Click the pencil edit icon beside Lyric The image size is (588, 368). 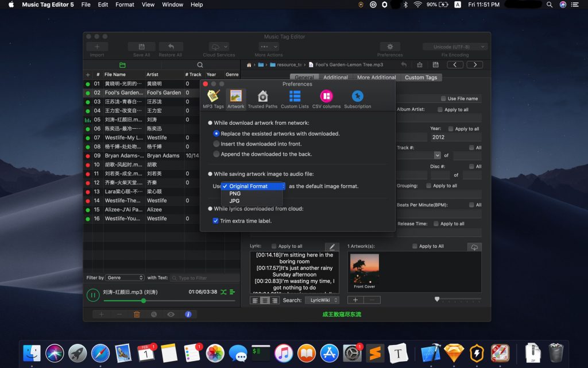(332, 247)
